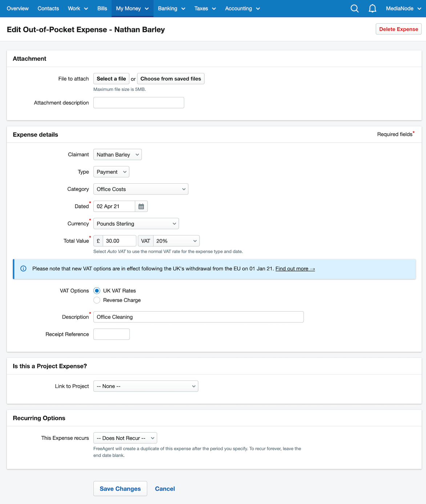The image size is (426, 504).
Task: Click the Description text field
Action: 198,317
